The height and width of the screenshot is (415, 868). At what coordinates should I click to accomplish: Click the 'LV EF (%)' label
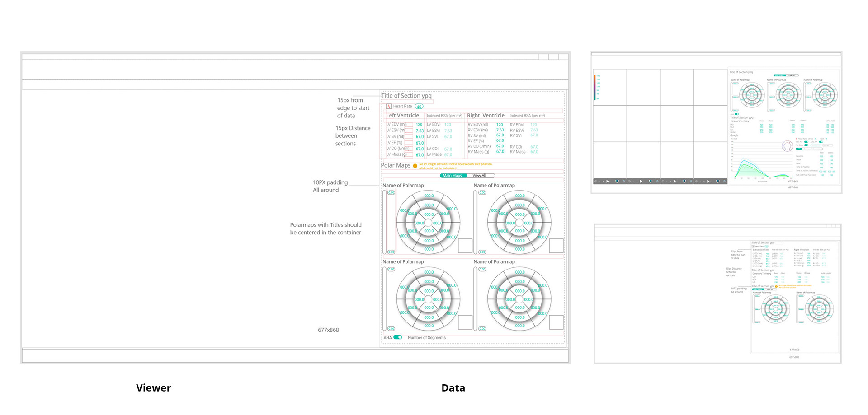click(394, 143)
